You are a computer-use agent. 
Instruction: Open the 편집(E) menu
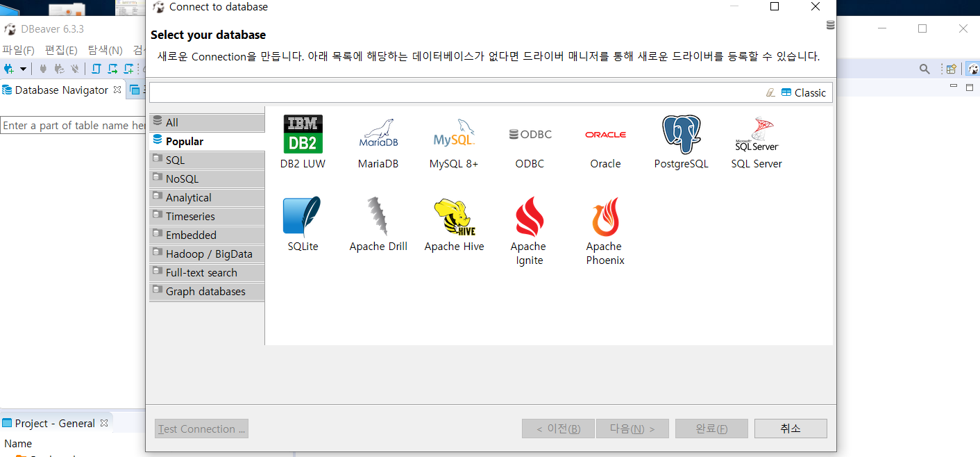(x=61, y=50)
